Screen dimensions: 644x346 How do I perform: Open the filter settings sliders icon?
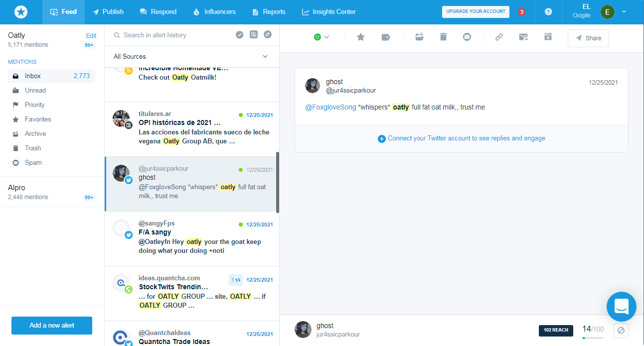[254, 34]
